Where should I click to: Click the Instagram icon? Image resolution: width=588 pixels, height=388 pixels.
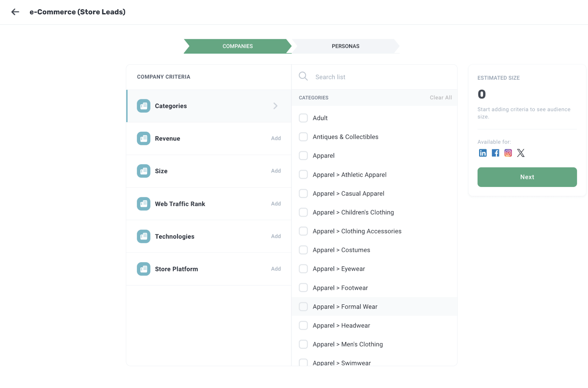click(x=508, y=153)
